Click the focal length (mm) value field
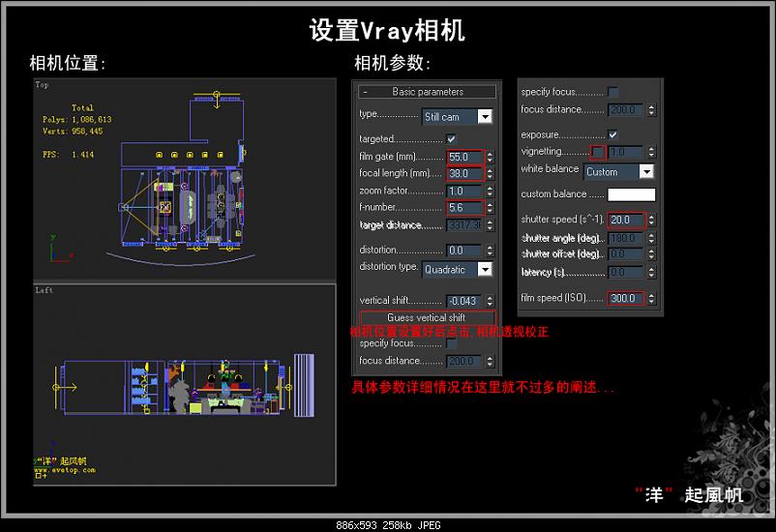The height and width of the screenshot is (532, 776). [464, 174]
